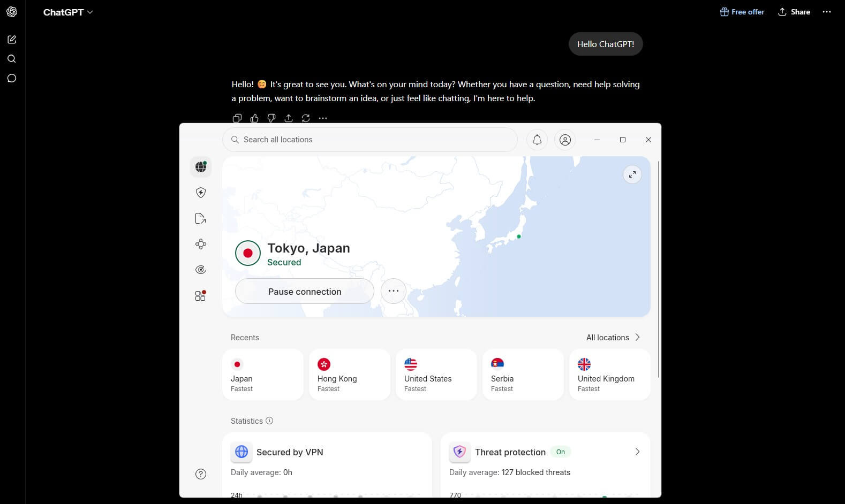Open the Meshnet sidebar icon
The height and width of the screenshot is (504, 845).
201,244
